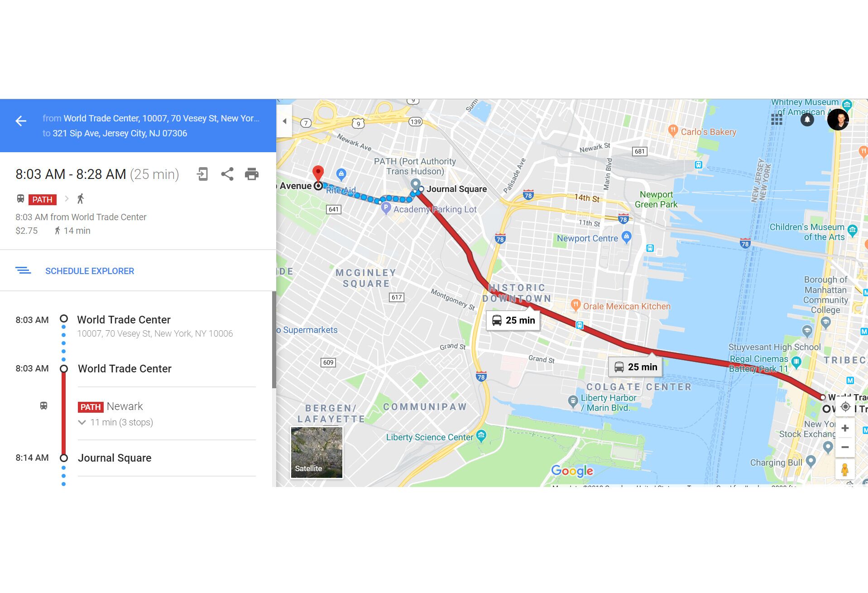Image resolution: width=868 pixels, height=593 pixels.
Task: Select the red PATH transit badge
Action: coord(42,199)
